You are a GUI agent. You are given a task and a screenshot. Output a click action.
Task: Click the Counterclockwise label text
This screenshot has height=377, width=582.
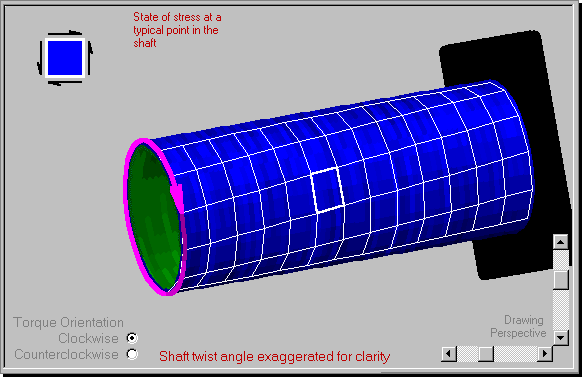[x=66, y=354]
